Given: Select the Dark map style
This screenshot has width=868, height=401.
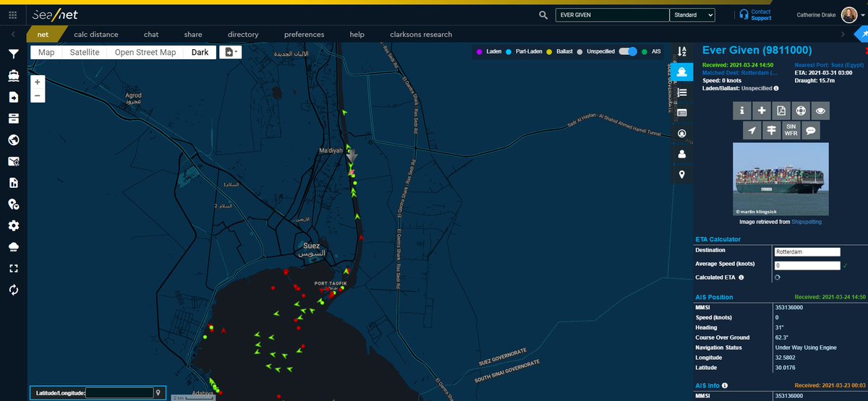Looking at the screenshot, I should point(200,52).
